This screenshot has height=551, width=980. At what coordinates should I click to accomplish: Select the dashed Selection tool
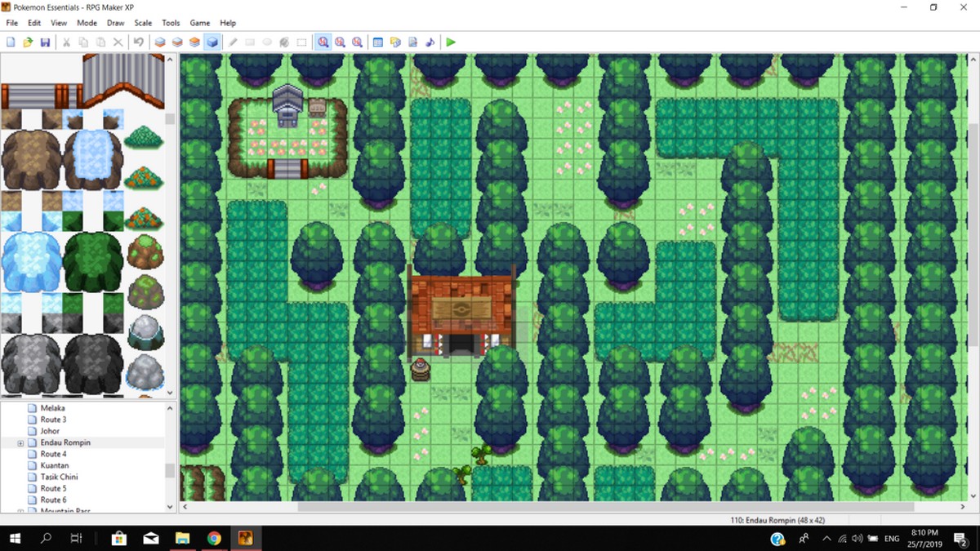point(301,42)
